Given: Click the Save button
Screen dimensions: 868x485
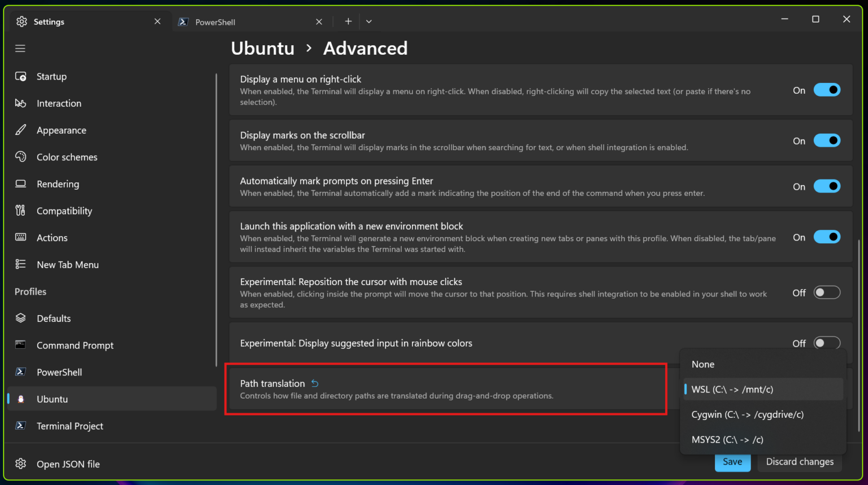Looking at the screenshot, I should [732, 461].
